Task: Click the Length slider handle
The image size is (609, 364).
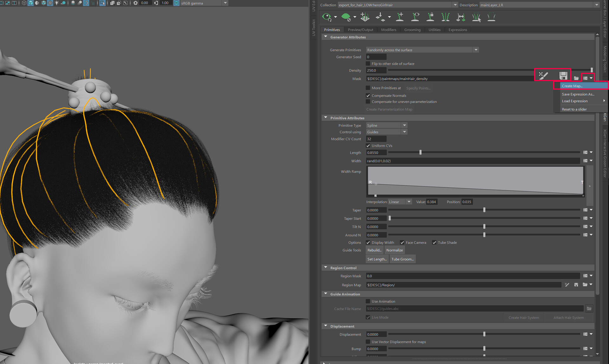Action: (420, 153)
